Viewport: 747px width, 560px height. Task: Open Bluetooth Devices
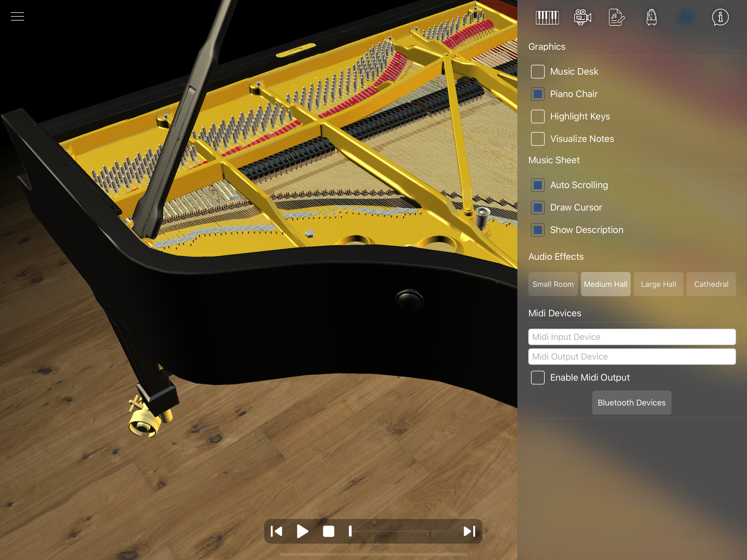pyautogui.click(x=632, y=402)
